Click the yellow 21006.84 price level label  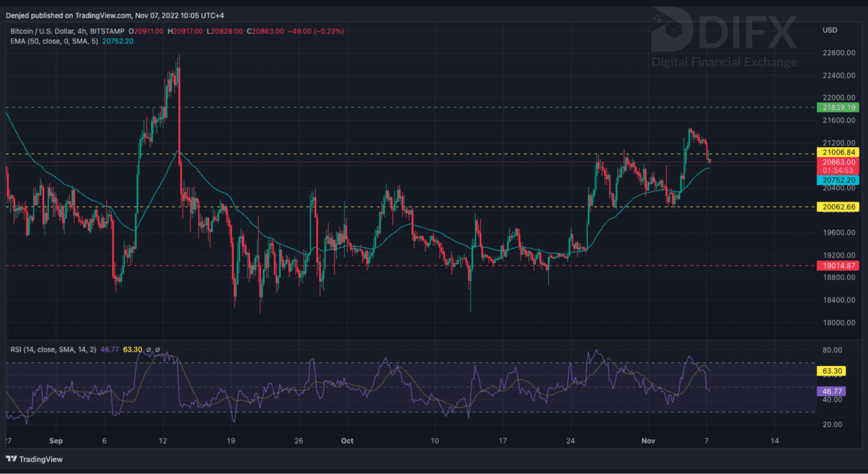pos(838,152)
